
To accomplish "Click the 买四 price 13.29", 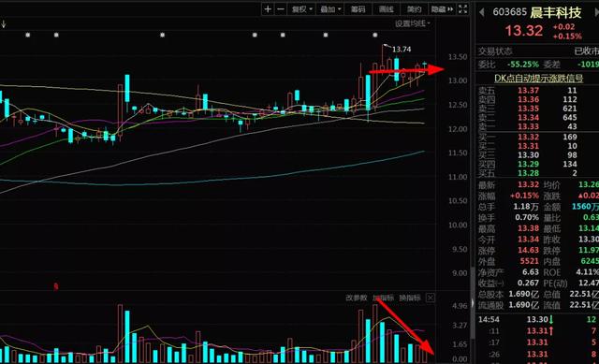I will pyautogui.click(x=528, y=165).
